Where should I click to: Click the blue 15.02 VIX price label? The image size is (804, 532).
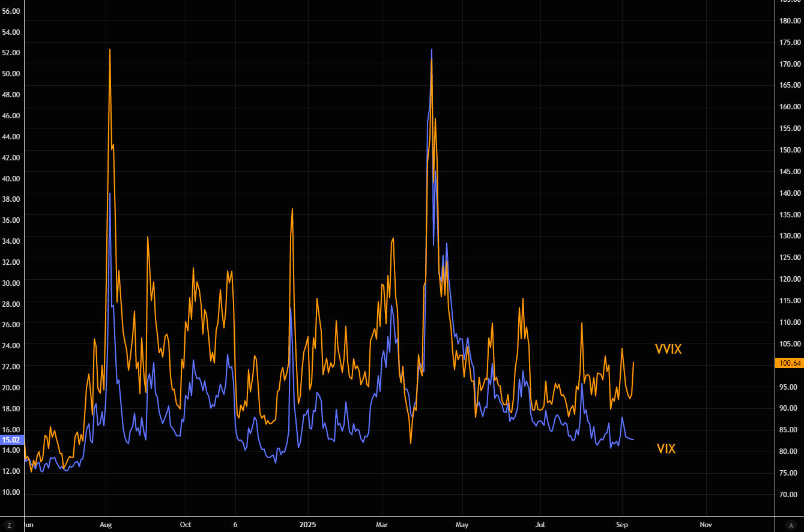11,440
